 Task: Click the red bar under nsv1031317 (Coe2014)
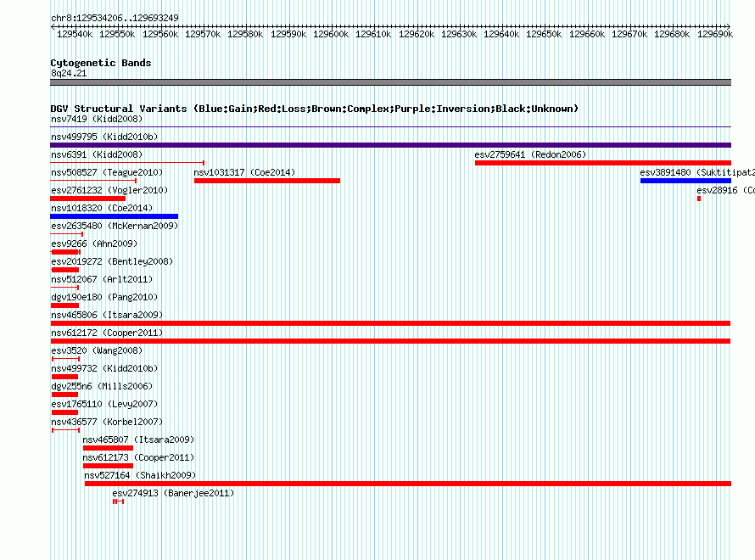267,181
